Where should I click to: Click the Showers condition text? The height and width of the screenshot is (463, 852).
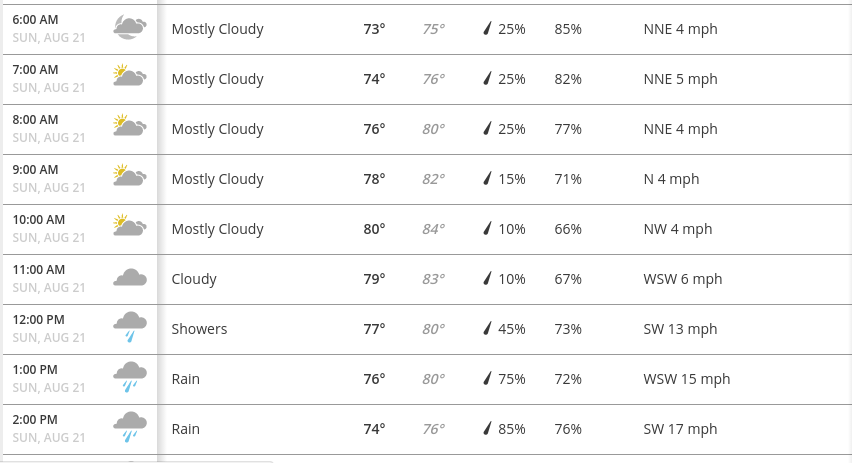tap(199, 329)
